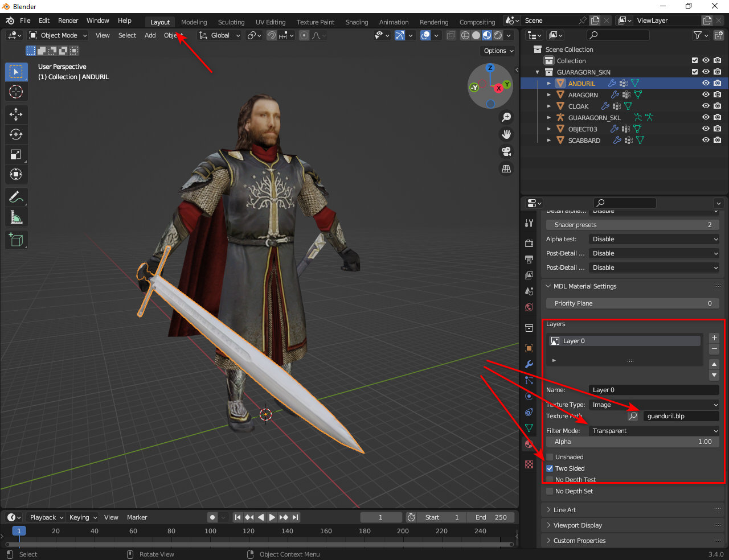The height and width of the screenshot is (560, 729).
Task: Jump to the timeline start frame
Action: (238, 517)
